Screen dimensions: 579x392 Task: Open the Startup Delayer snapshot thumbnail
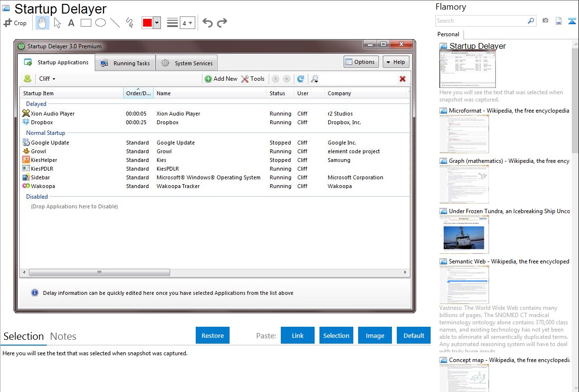467,69
